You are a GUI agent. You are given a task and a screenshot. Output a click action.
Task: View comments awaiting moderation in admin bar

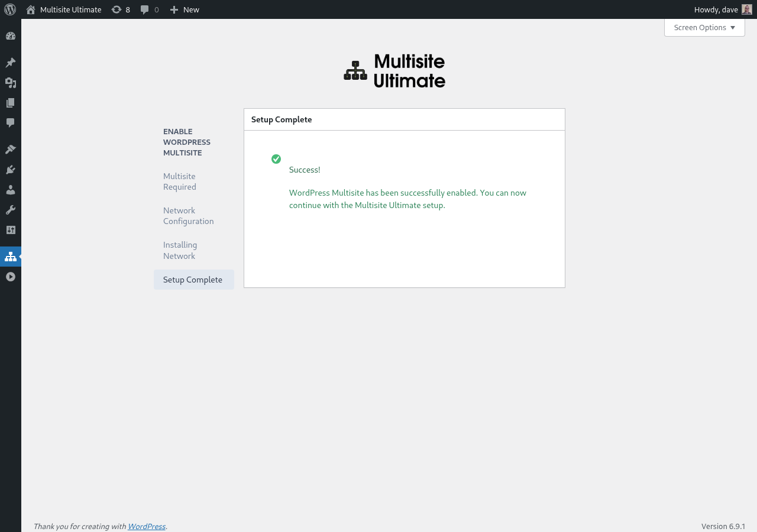(x=150, y=9)
